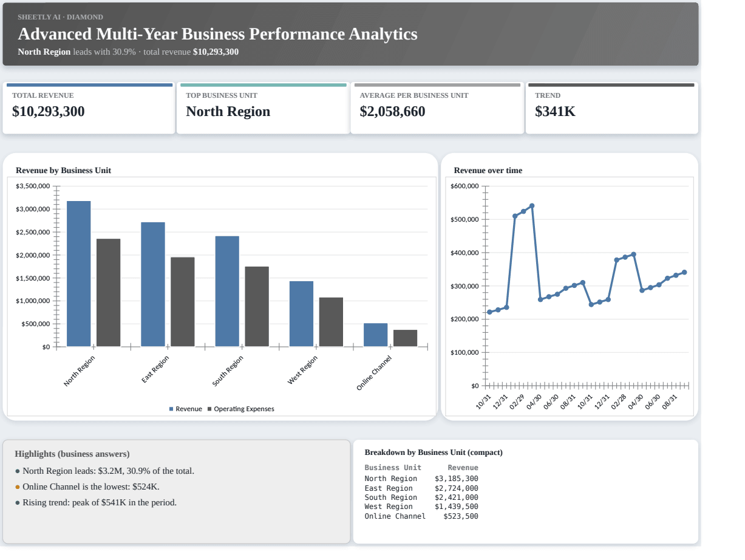745x560 pixels.
Task: Click the Trend $341K value
Action: [555, 112]
